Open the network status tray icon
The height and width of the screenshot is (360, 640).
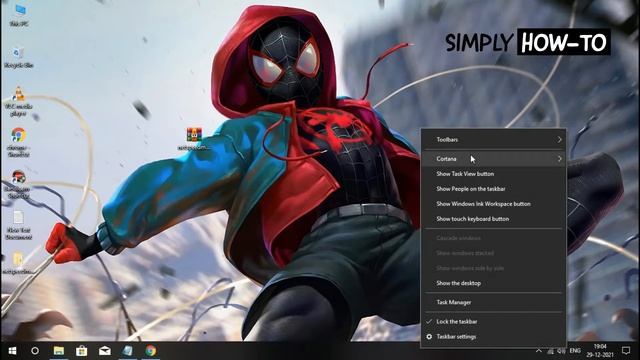click(x=551, y=351)
